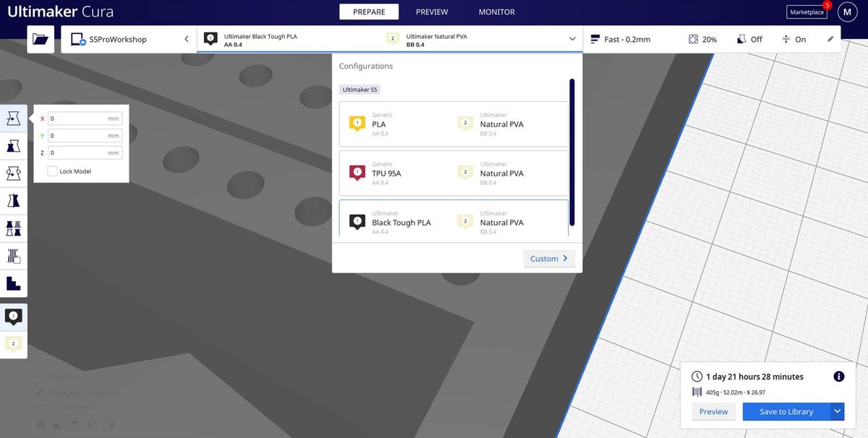
Task: Click Save to Library
Action: (x=786, y=411)
